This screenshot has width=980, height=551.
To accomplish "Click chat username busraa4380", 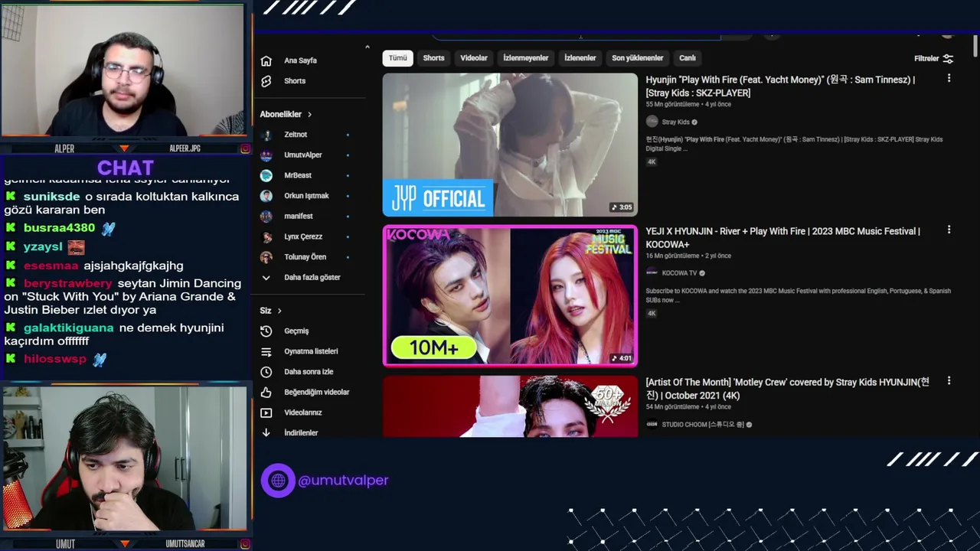I will (59, 228).
